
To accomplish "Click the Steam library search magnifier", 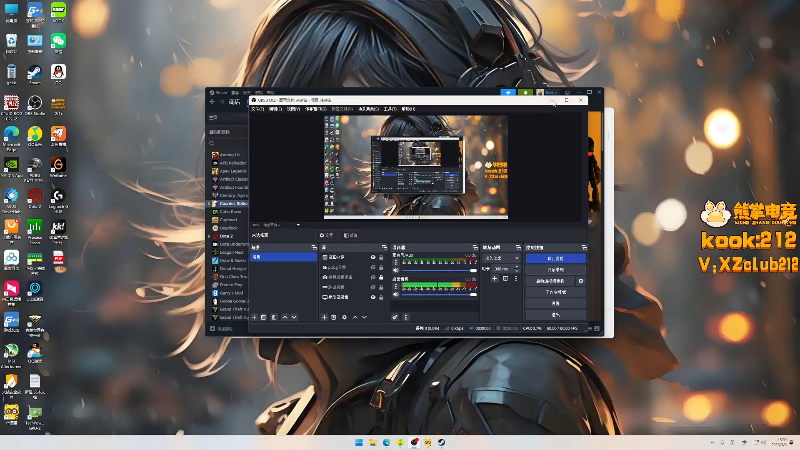I will point(212,143).
